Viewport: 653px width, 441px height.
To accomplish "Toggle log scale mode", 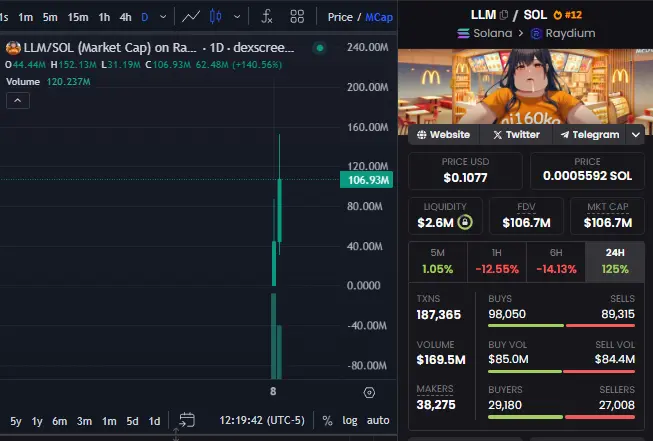I will [350, 421].
